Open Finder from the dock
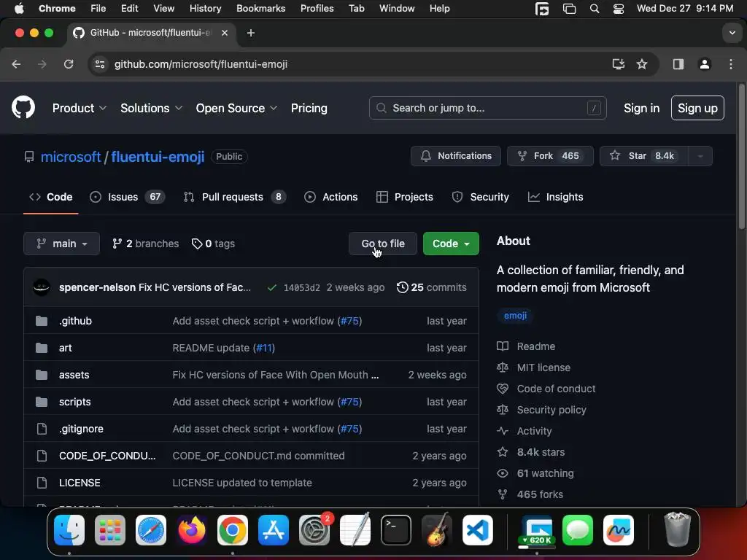Image resolution: width=747 pixels, height=560 pixels. tap(69, 529)
